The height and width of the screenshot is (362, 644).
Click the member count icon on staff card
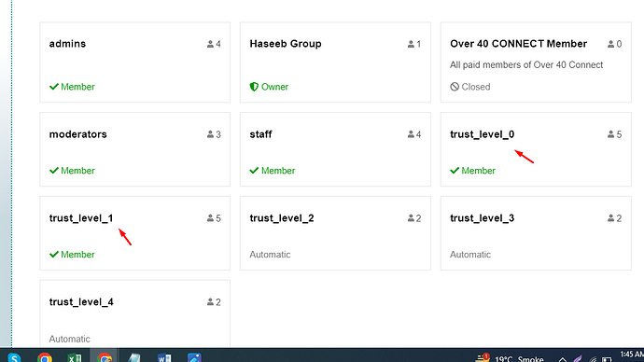[x=411, y=134]
